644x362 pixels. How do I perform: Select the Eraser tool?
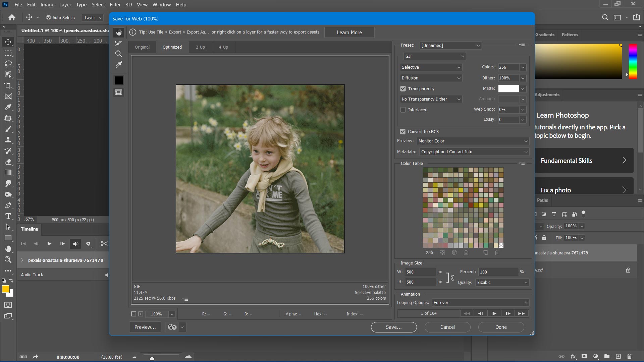click(x=8, y=162)
